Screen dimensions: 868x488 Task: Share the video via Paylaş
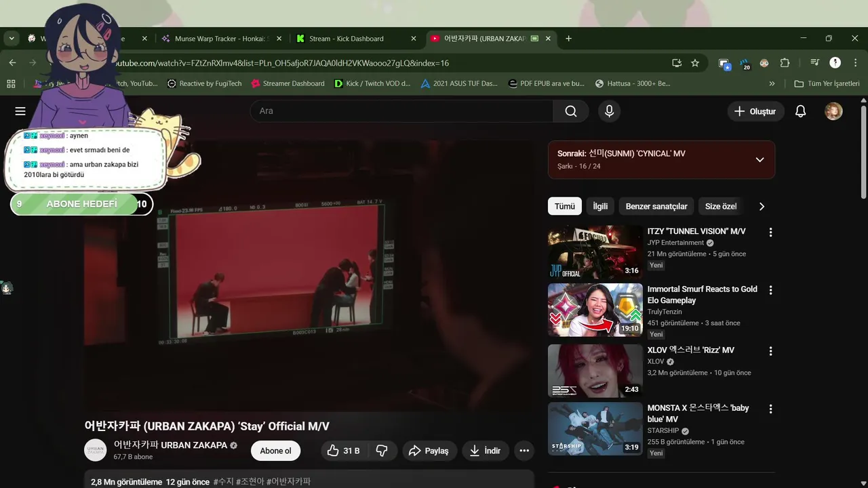tap(429, 451)
